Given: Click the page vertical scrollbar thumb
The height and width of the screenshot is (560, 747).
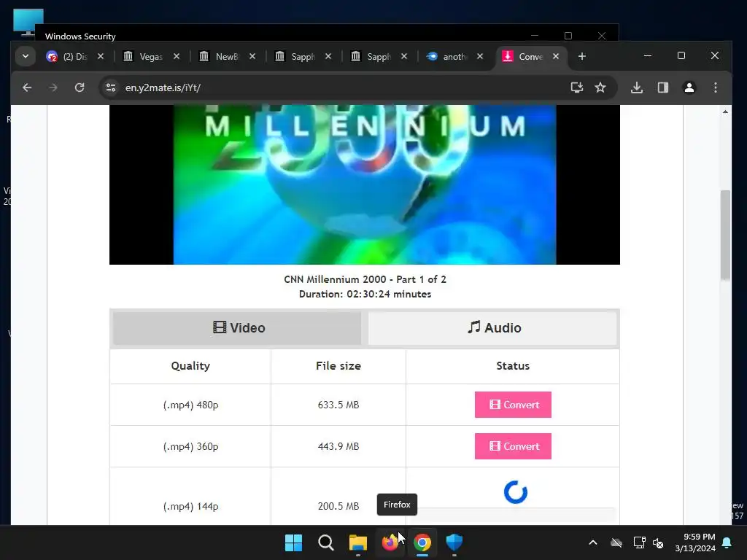Looking at the screenshot, I should pos(725,236).
